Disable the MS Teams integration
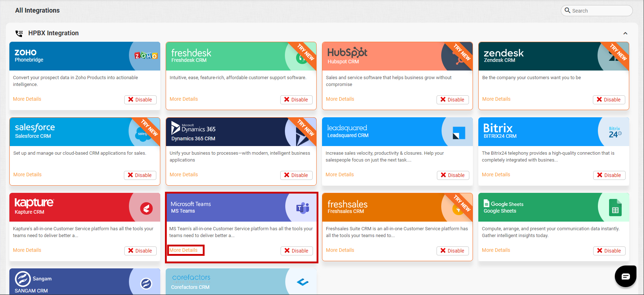This screenshot has height=295, width=644. click(297, 251)
